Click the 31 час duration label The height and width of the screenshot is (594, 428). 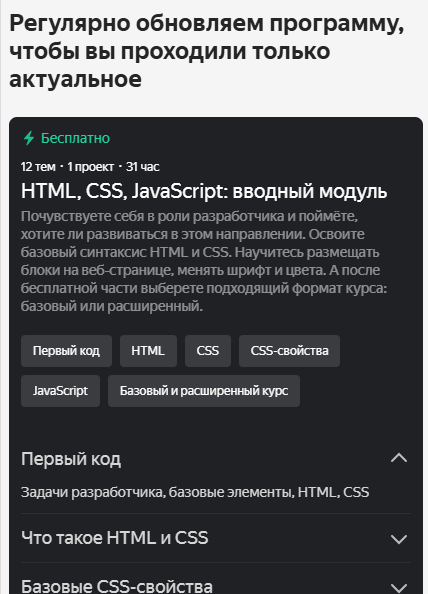(142, 167)
